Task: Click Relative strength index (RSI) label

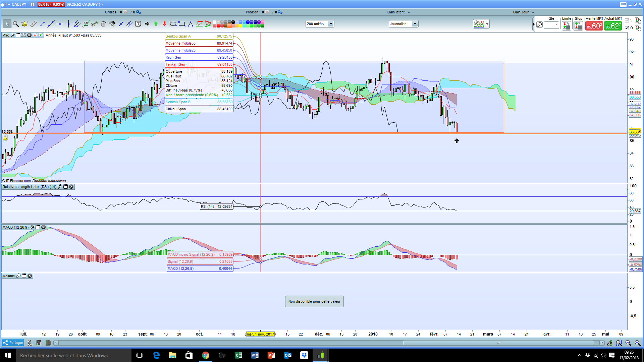Action: (30, 187)
